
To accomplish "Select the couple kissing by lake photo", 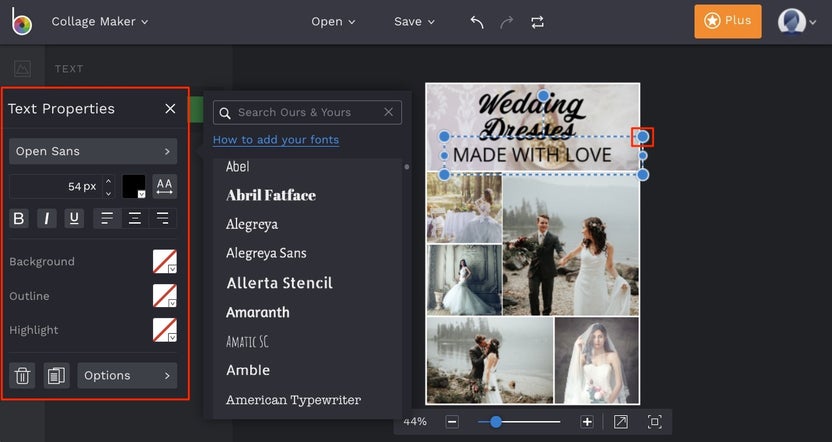I will pyautogui.click(x=490, y=361).
